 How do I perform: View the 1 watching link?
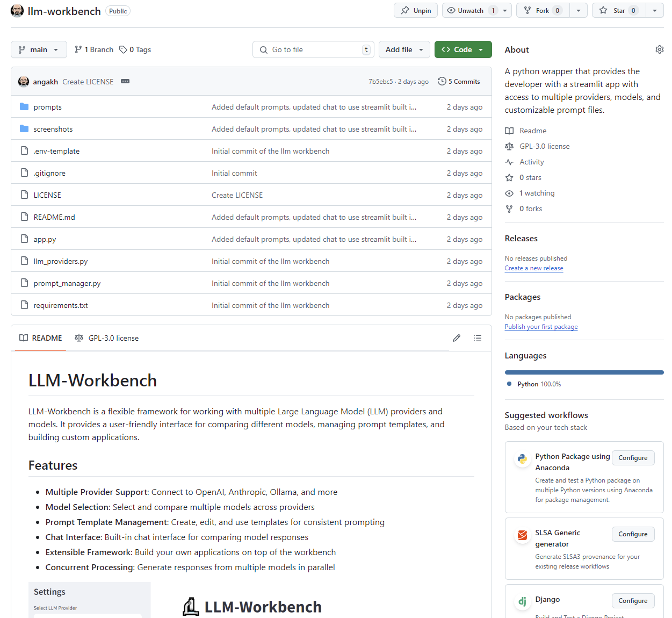point(530,193)
